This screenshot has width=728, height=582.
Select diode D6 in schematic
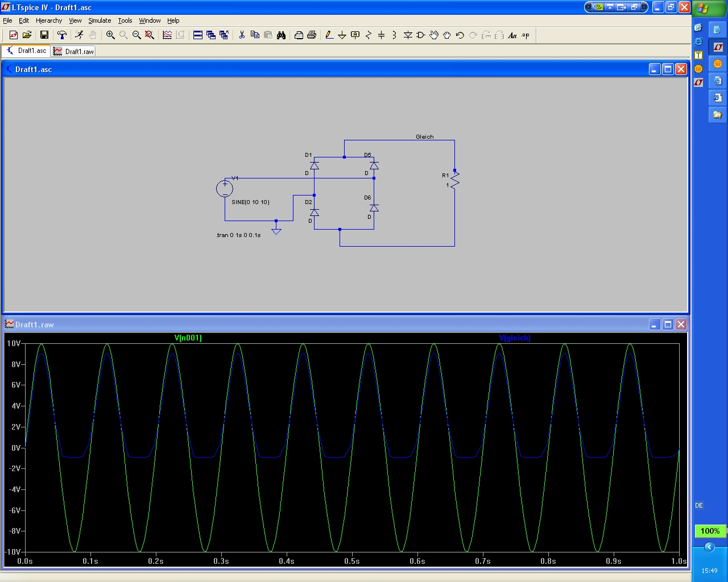click(374, 208)
